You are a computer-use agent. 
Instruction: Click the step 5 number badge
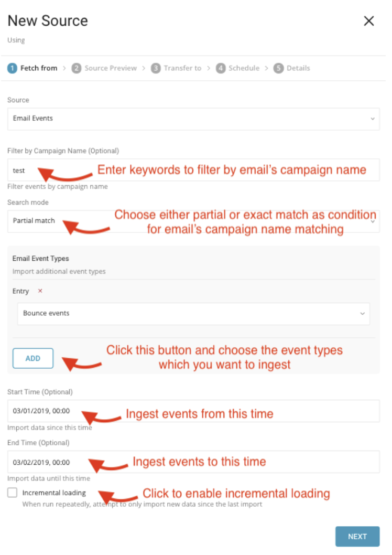point(278,68)
